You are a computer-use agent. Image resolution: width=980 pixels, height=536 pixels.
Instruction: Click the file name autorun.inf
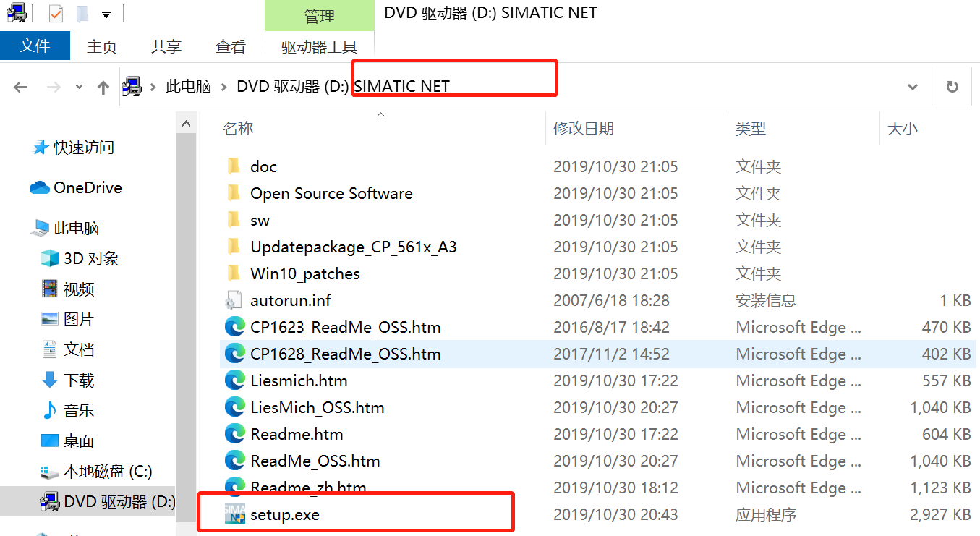(291, 300)
